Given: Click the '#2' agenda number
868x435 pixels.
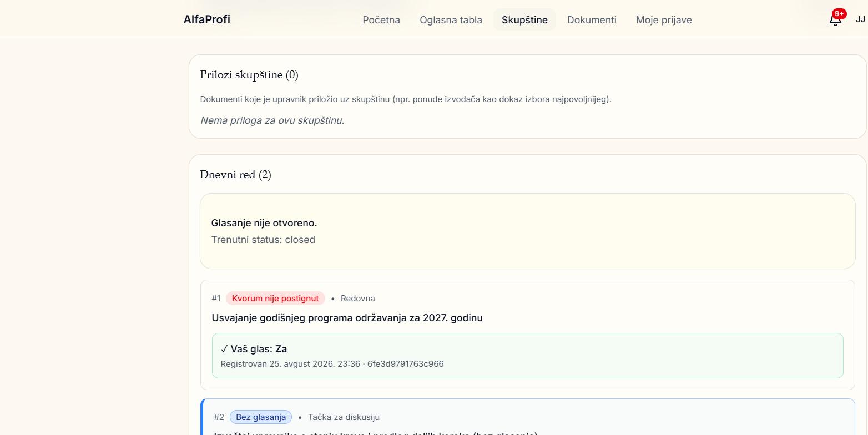Looking at the screenshot, I should pos(219,417).
